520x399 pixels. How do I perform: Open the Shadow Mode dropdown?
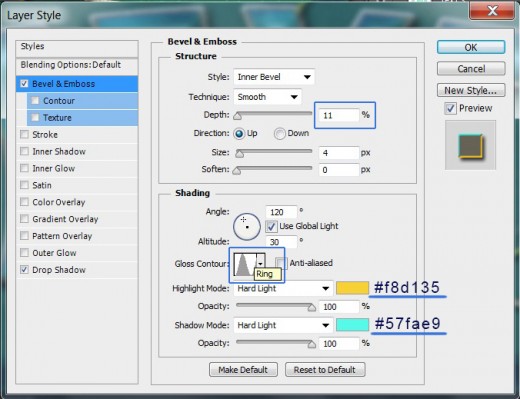point(283,325)
